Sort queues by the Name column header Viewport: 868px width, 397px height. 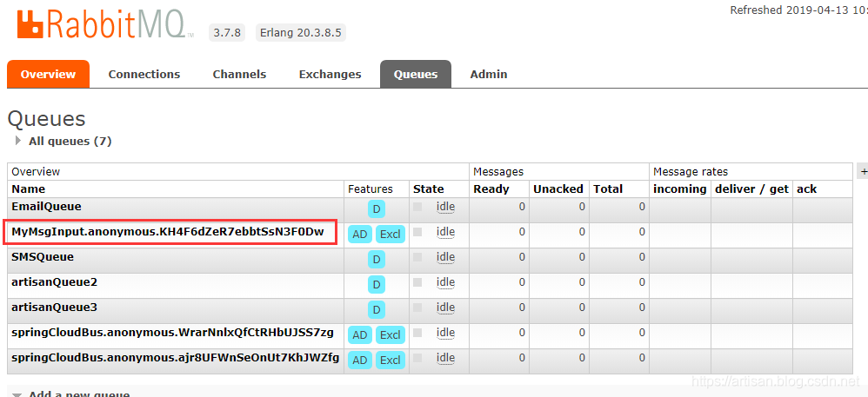29,189
